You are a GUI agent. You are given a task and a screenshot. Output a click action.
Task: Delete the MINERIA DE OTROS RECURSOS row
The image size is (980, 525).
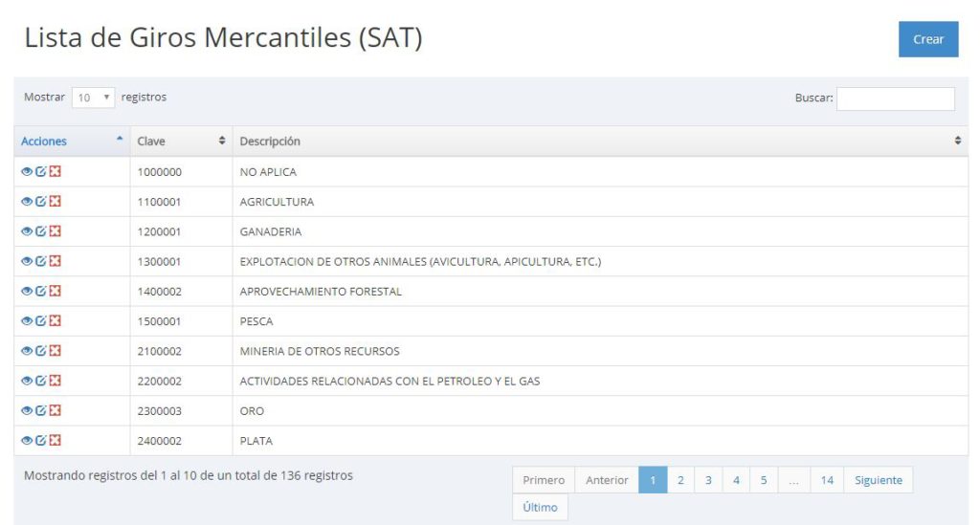click(55, 350)
